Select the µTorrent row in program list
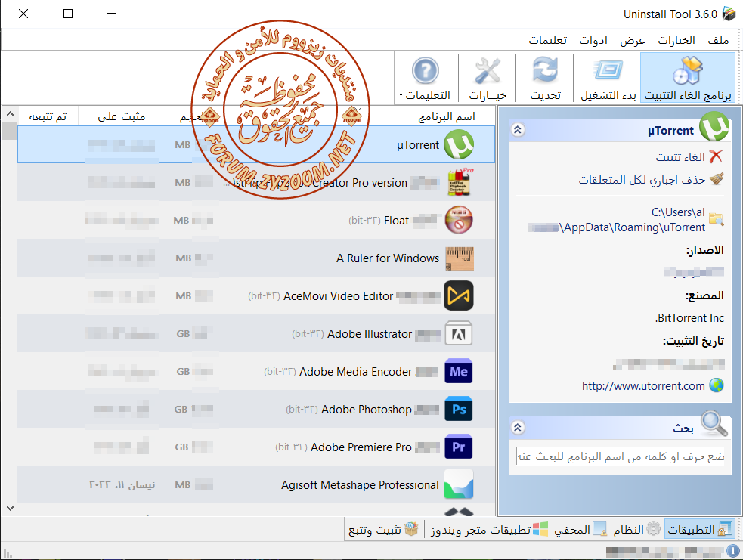Screen dimensions: 743x560 point(256,144)
